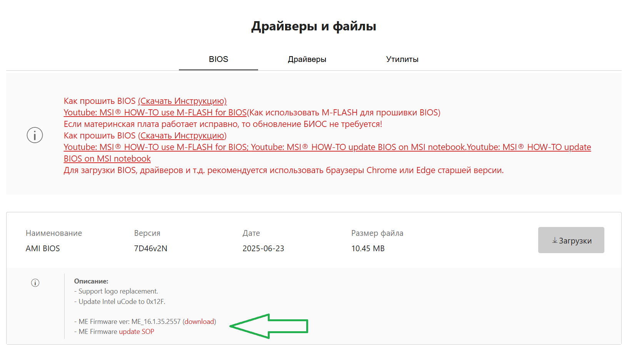The image size is (644, 352).
Task: Click the Дате column label
Action: point(251,233)
